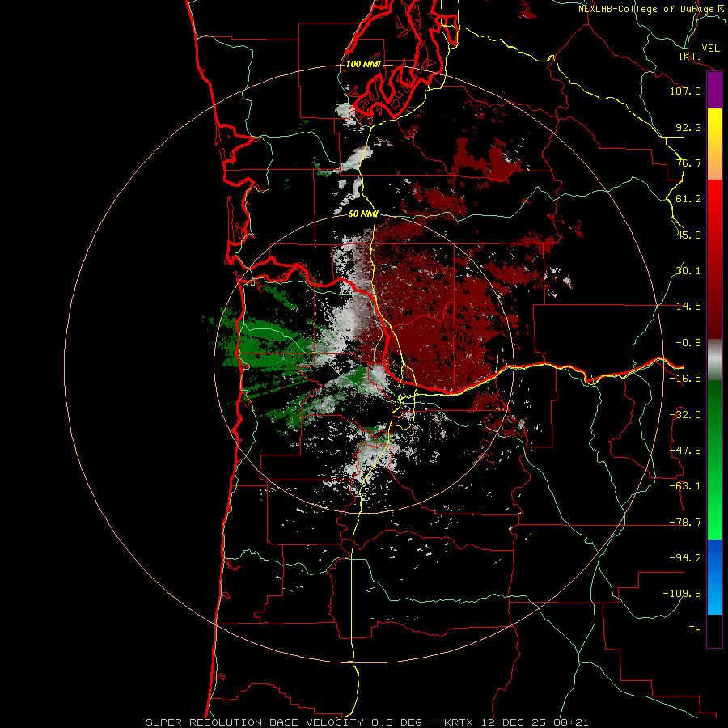This screenshot has height=728, width=728.
Task: Click the Super-Resolution Base Velocity caption
Action: pyautogui.click(x=367, y=722)
